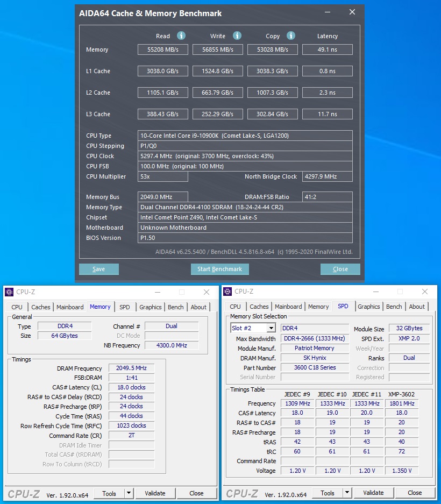Click the Memory Read result field 55208 MB/s
The image size is (441, 504).
pyautogui.click(x=162, y=49)
